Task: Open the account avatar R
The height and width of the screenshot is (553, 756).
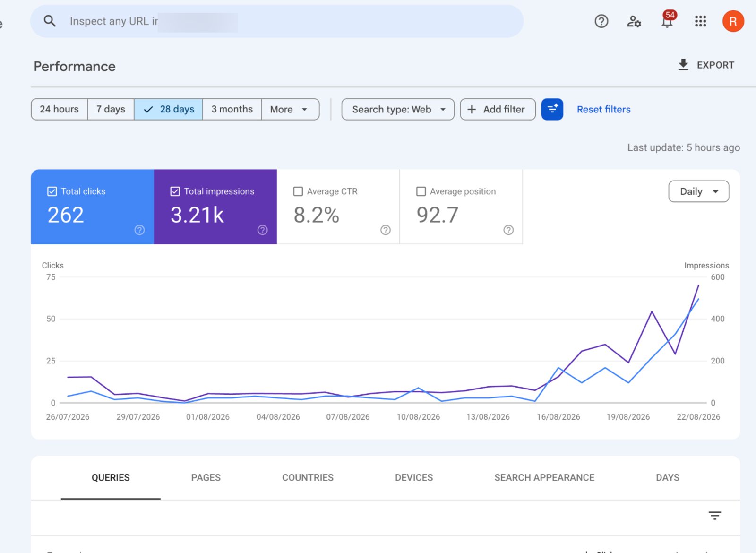Action: 733,21
